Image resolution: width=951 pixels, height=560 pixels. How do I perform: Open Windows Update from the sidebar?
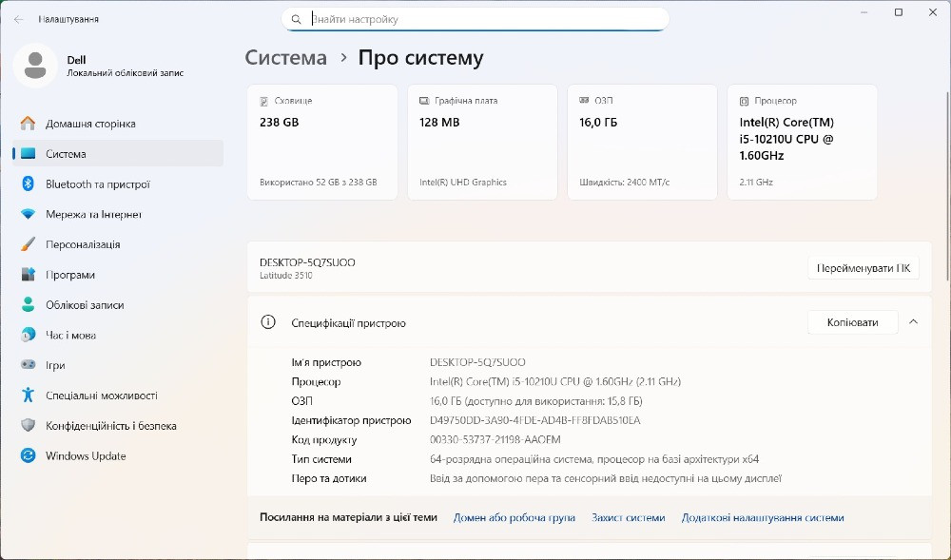pyautogui.click(x=86, y=455)
